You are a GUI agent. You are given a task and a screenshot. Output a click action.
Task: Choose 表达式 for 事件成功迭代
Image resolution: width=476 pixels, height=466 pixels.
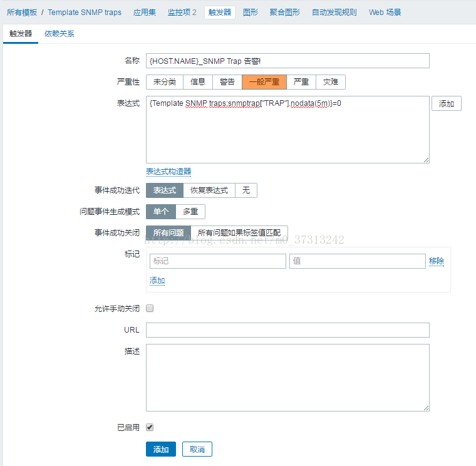tap(165, 190)
